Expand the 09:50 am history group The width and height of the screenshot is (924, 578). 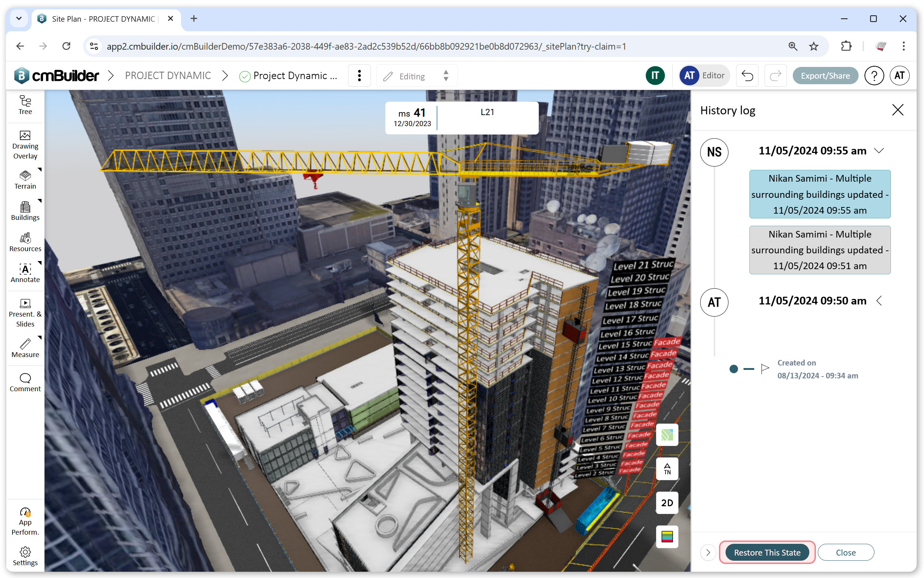click(879, 301)
